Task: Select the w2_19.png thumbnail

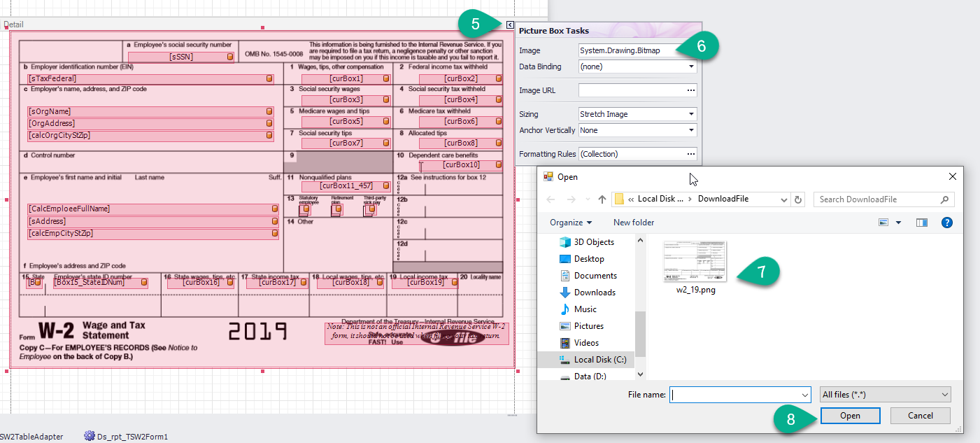Action: coord(695,262)
